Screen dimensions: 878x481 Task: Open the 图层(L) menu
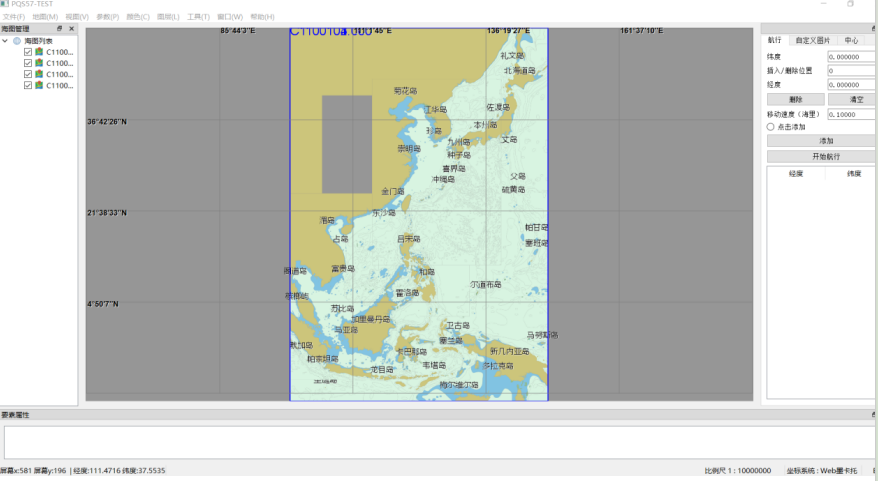point(169,17)
